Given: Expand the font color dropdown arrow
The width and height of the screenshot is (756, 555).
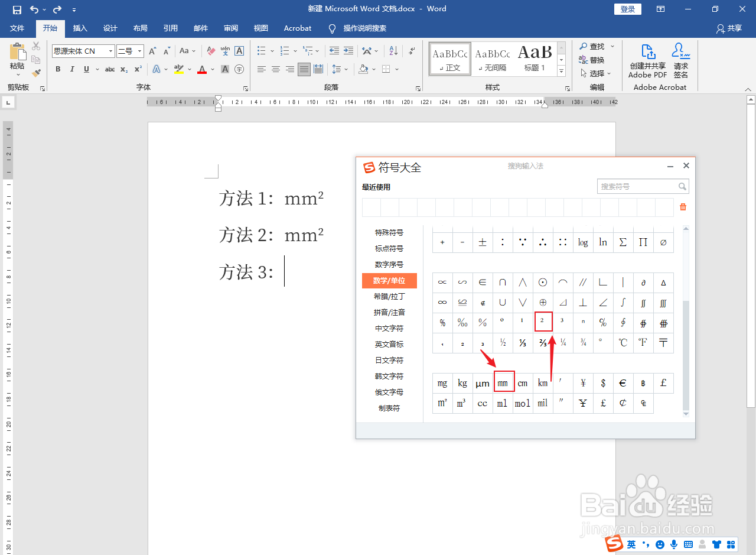Looking at the screenshot, I should pos(211,69).
